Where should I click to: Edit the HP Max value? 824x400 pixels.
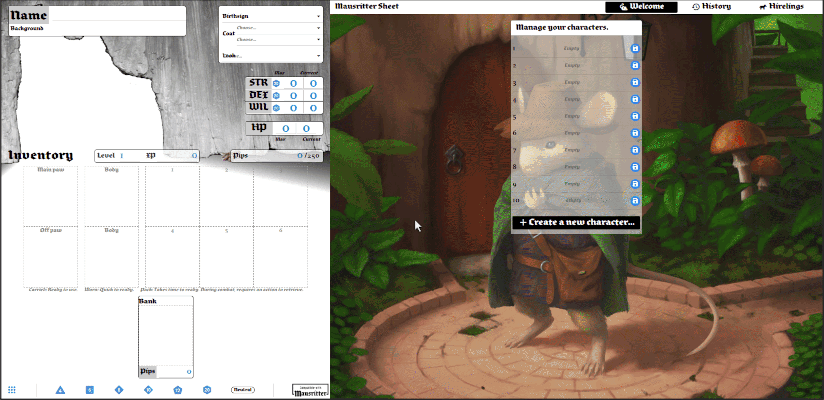point(285,128)
